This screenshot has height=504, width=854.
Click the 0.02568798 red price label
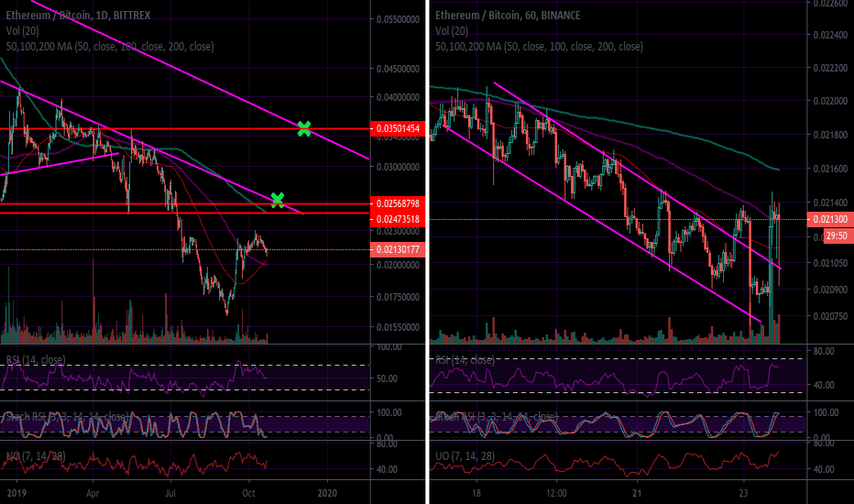[398, 203]
